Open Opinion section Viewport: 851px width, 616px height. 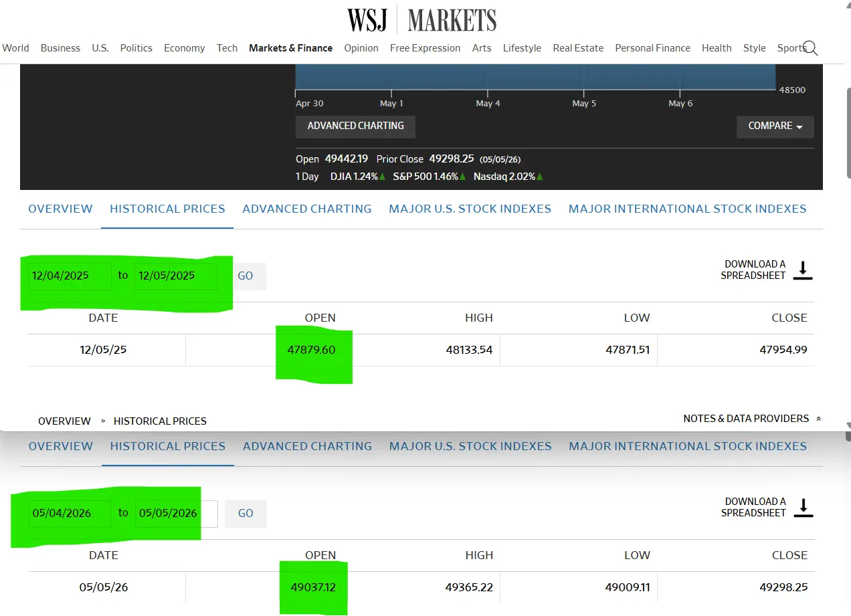[361, 48]
